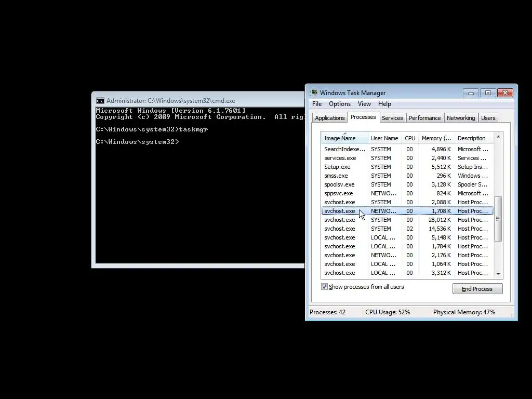Viewport: 532px width, 399px height.
Task: Go to the Networking tab
Action: [x=461, y=118]
